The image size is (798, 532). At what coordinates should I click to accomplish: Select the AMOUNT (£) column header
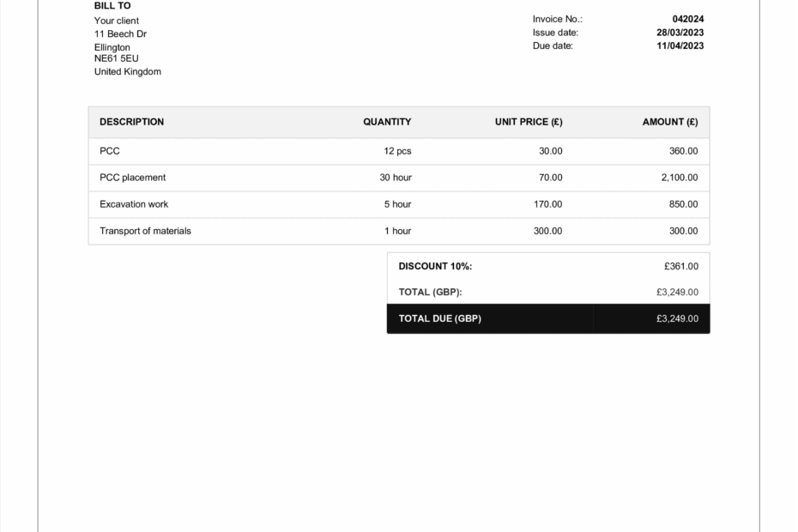pyautogui.click(x=670, y=122)
